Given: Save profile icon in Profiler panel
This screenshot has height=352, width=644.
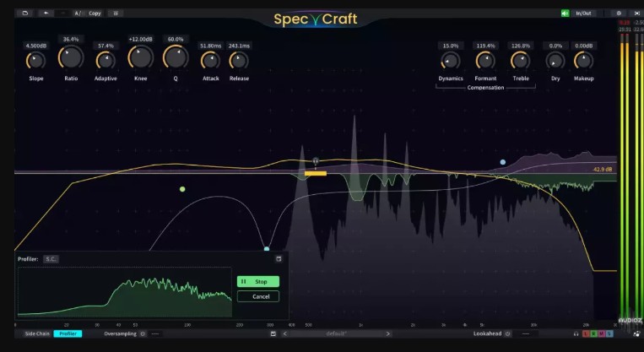Looking at the screenshot, I should [279, 259].
